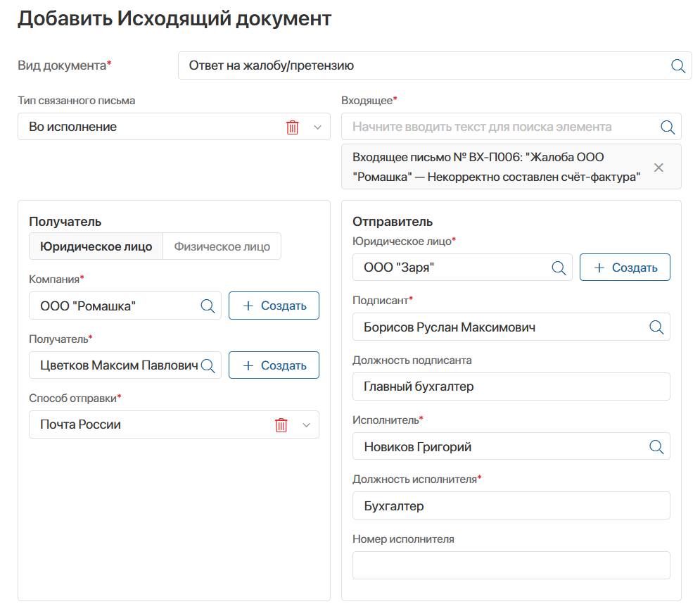Open search via magnifier in Входящее field
Screen dimensions: 700x604
(x=667, y=127)
